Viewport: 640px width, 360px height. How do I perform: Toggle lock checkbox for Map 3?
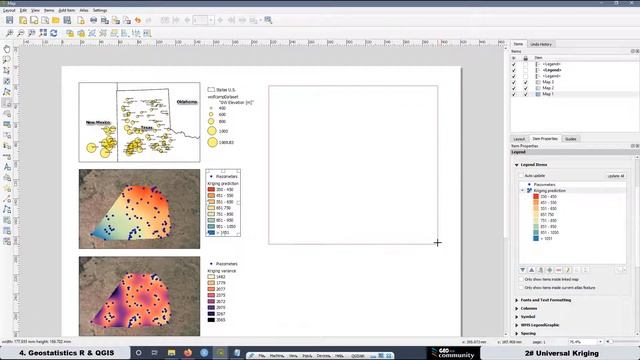point(525,82)
